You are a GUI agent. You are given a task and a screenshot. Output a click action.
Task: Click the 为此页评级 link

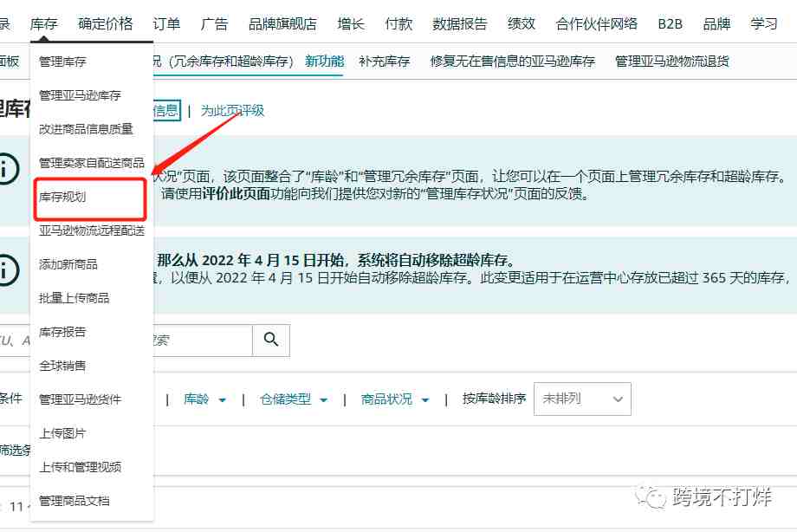point(233,111)
